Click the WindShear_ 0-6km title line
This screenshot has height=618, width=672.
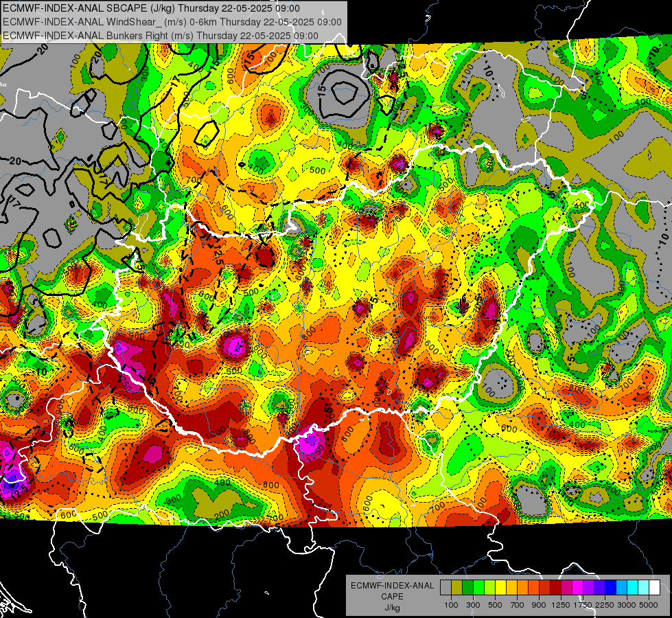pos(172,22)
